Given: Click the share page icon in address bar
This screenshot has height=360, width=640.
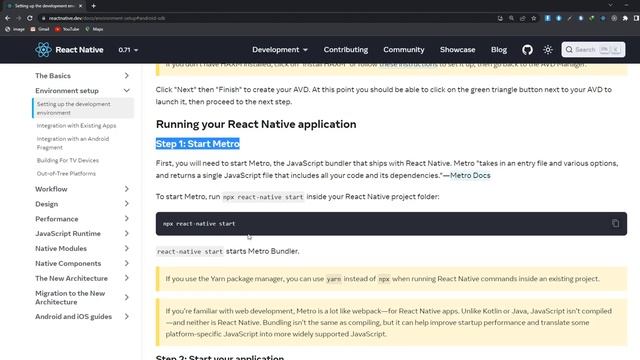Looking at the screenshot, I should 522,18.
